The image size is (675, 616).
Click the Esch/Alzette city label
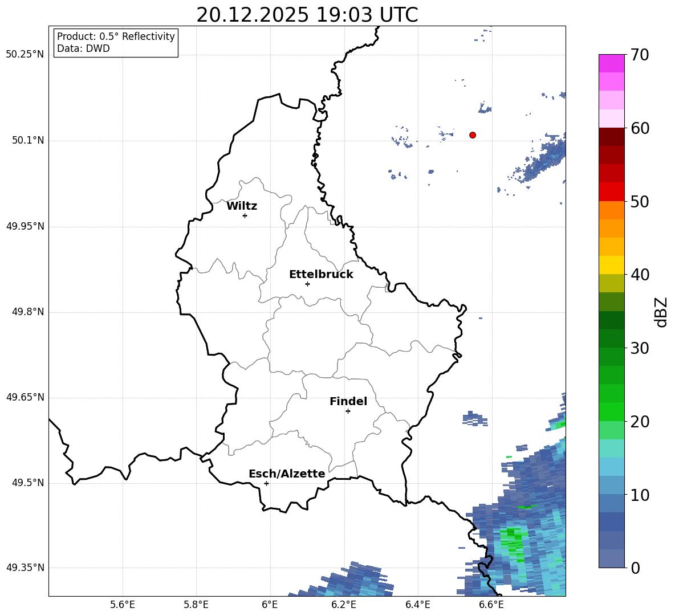click(287, 474)
